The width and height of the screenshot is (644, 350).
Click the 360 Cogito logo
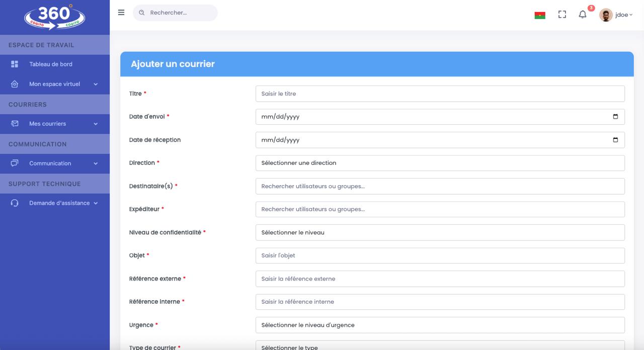click(54, 17)
